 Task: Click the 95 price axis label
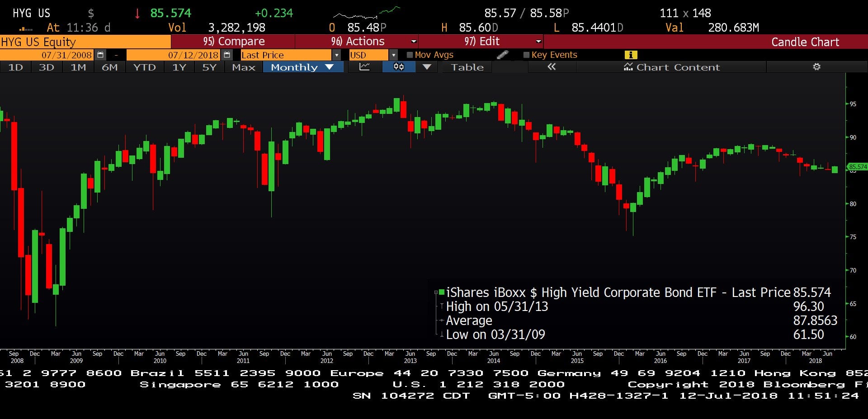coord(853,104)
